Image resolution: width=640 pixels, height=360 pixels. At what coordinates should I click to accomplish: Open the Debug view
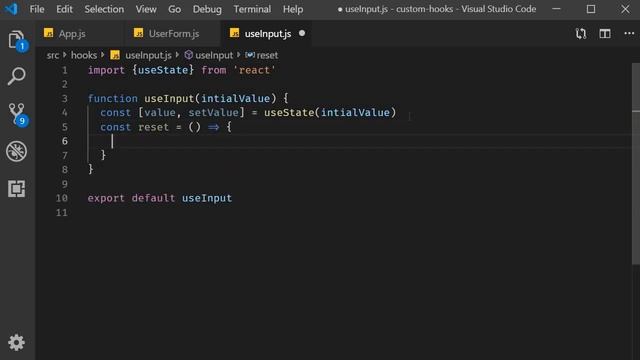[16, 151]
